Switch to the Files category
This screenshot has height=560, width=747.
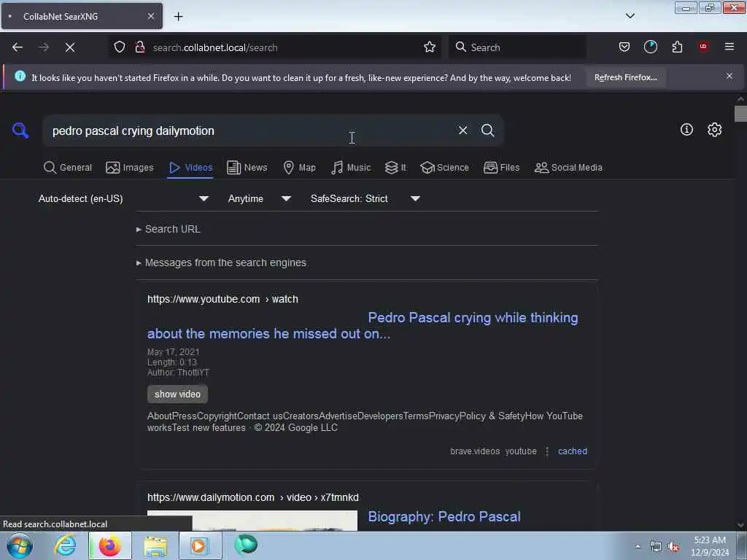pos(501,168)
